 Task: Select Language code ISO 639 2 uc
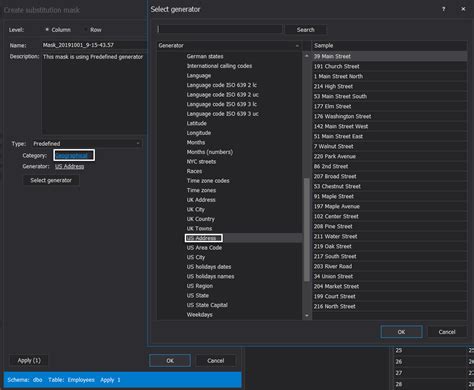coord(223,95)
